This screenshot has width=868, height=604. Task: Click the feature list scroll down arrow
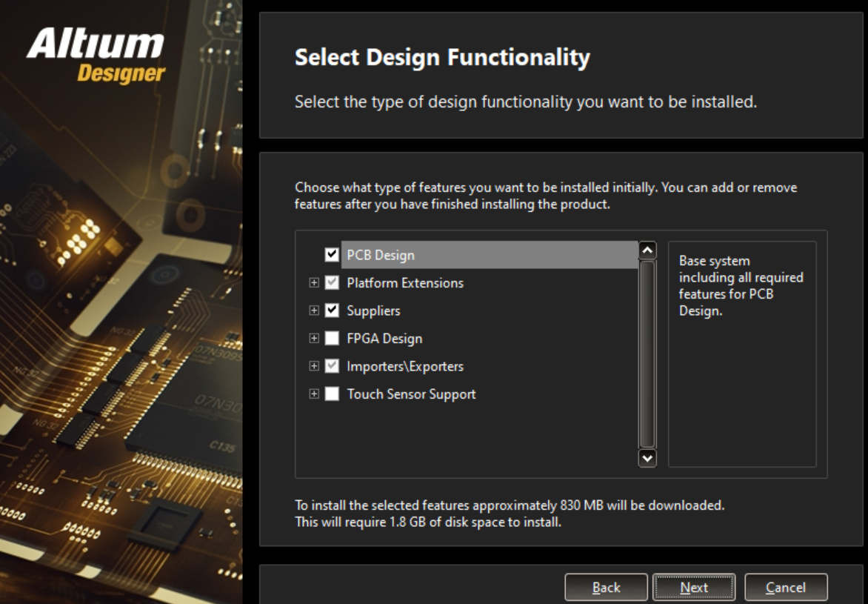tap(648, 458)
